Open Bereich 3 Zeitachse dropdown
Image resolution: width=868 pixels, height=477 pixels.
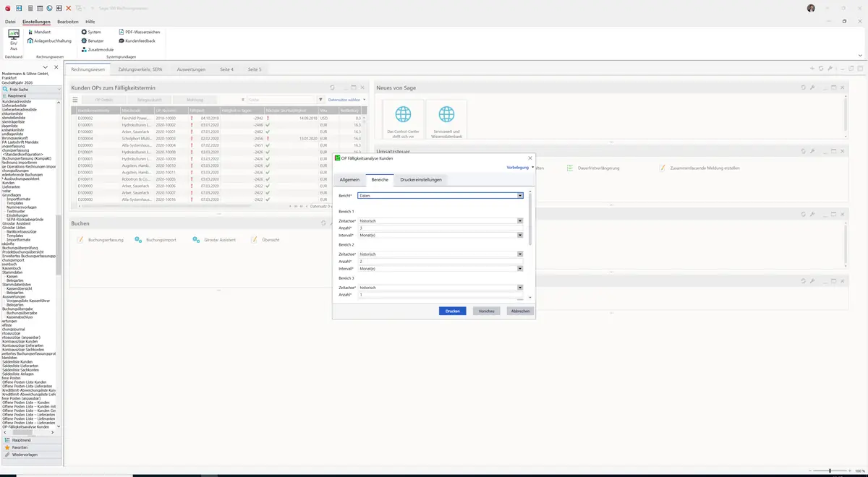[520, 288]
